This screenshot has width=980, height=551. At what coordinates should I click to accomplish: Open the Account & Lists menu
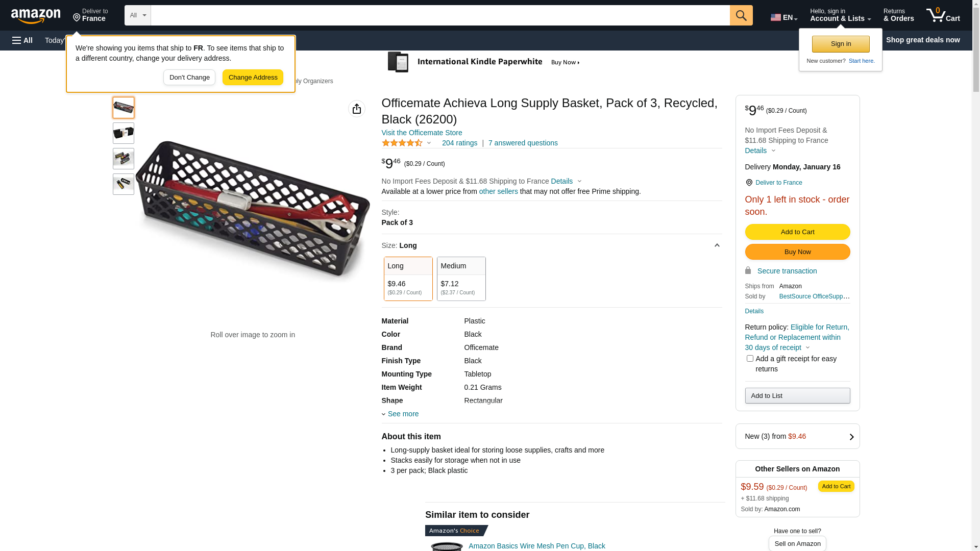[840, 15]
